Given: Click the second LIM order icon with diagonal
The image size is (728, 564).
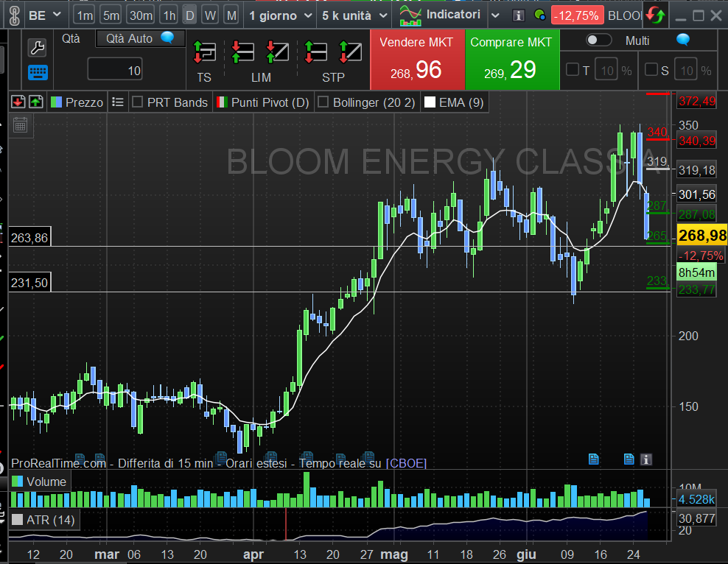Looking at the screenshot, I should click(278, 52).
